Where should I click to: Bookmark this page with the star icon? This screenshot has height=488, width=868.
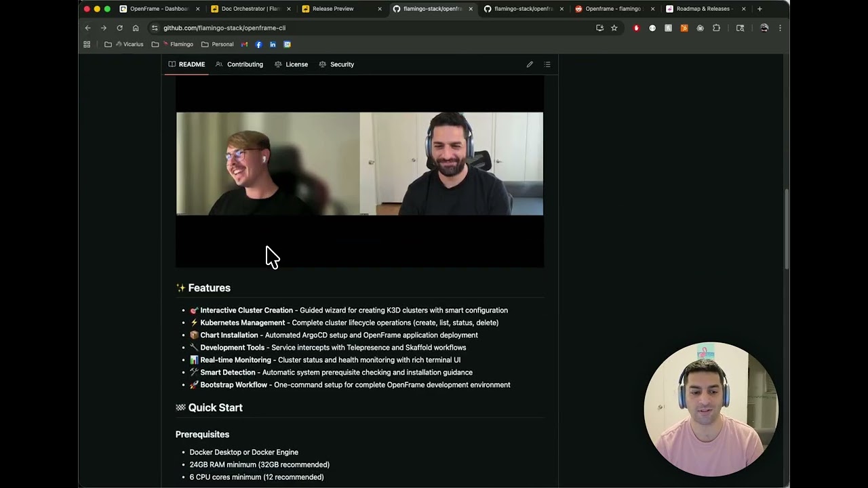(614, 28)
